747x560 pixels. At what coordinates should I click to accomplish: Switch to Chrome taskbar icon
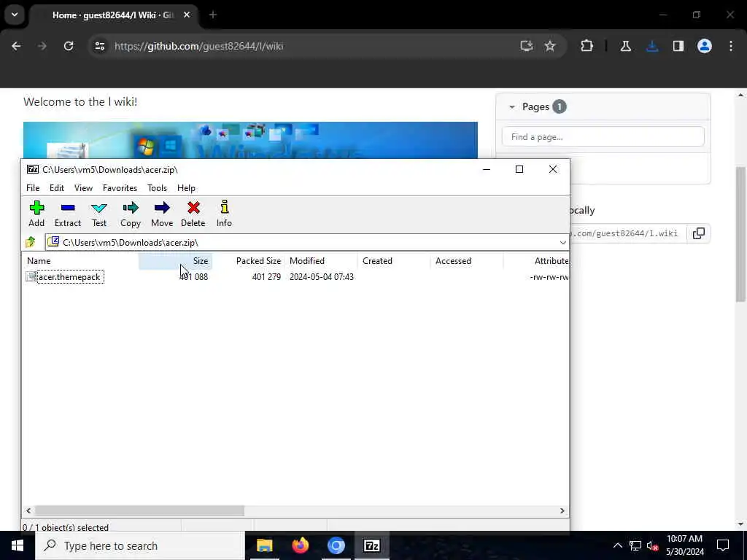click(x=336, y=545)
